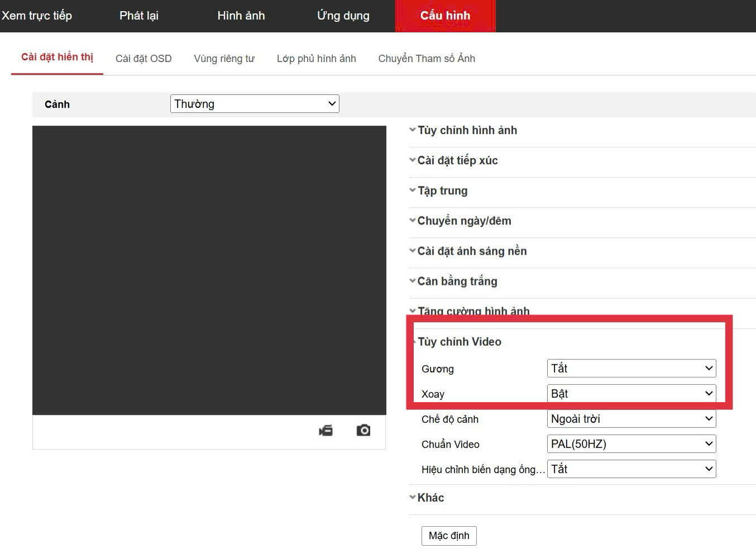Click the video record camera icon
The height and width of the screenshot is (553, 756).
tap(326, 430)
